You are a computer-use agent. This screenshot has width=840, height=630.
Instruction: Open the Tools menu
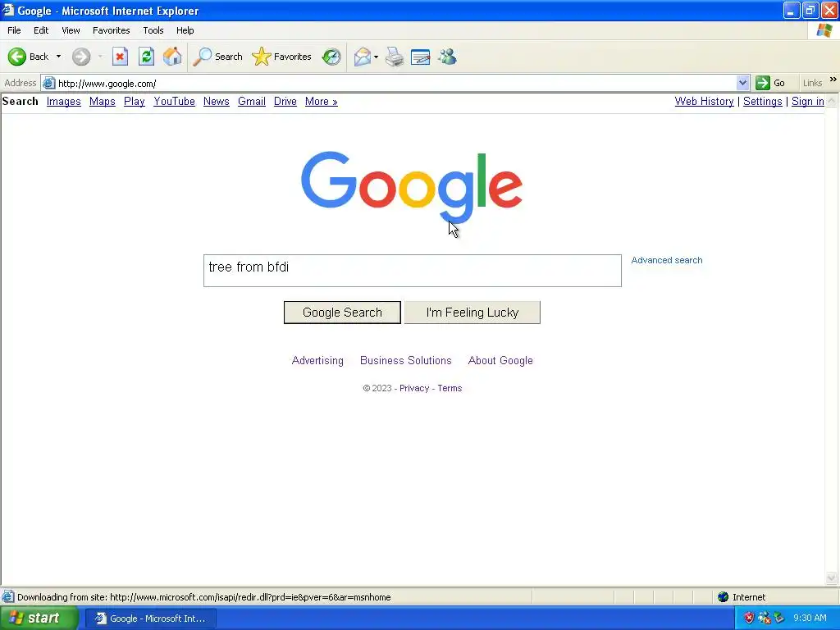(x=153, y=30)
